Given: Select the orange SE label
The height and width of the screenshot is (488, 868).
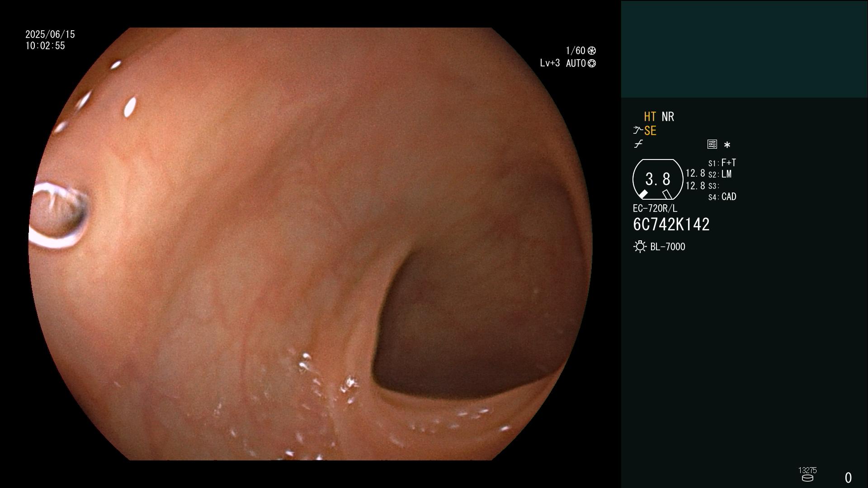Looking at the screenshot, I should 650,131.
